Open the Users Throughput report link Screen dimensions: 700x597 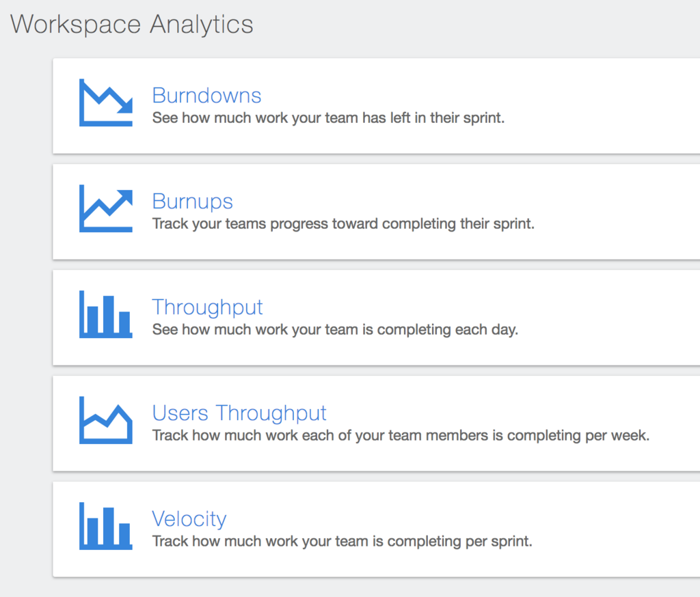tap(239, 413)
